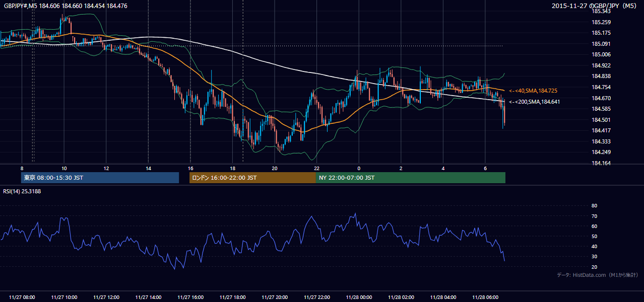Click hour label 16 below the price chart
This screenshot has width=644, height=302.
(x=190, y=168)
